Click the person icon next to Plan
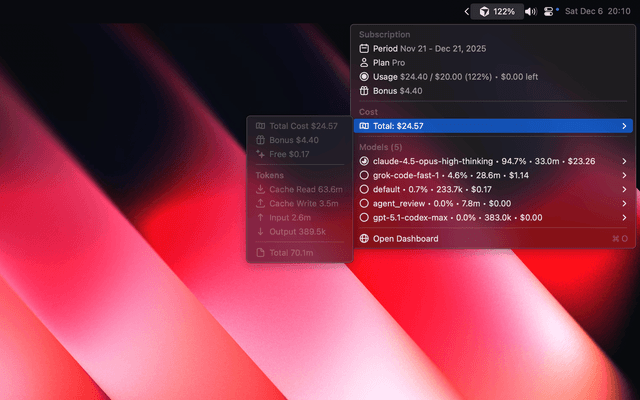Image resolution: width=640 pixels, height=400 pixels. pyautogui.click(x=364, y=62)
